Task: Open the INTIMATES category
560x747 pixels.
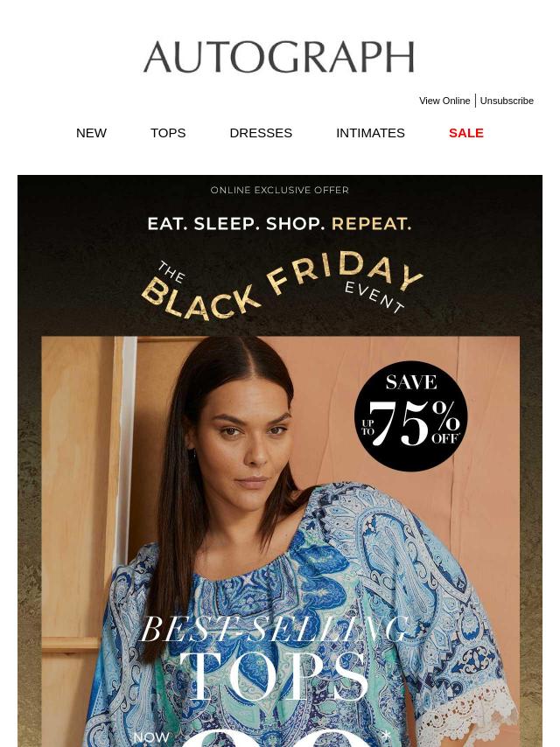Action: pyautogui.click(x=370, y=133)
